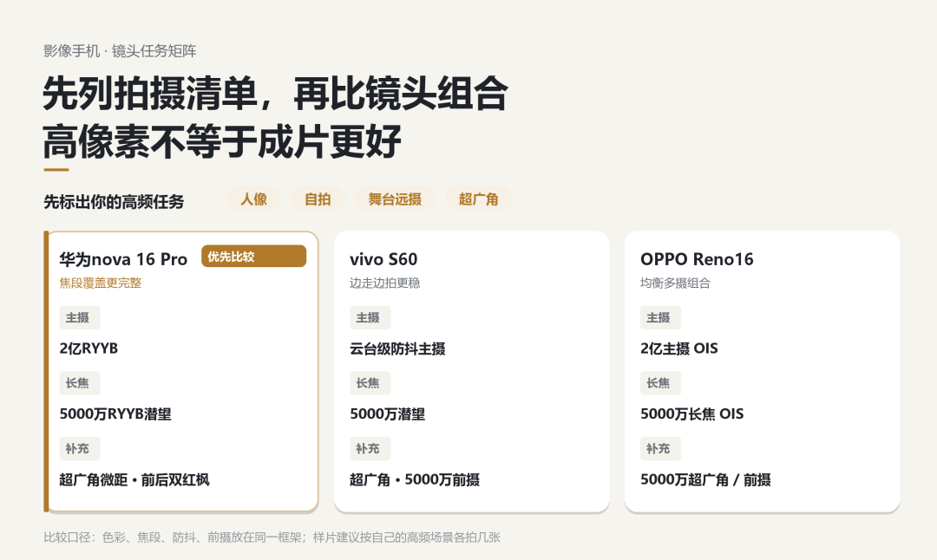This screenshot has height=560, width=937.
Task: Click the 影像手机 · 镜头任务矩阵 header text
Action: tap(120, 51)
